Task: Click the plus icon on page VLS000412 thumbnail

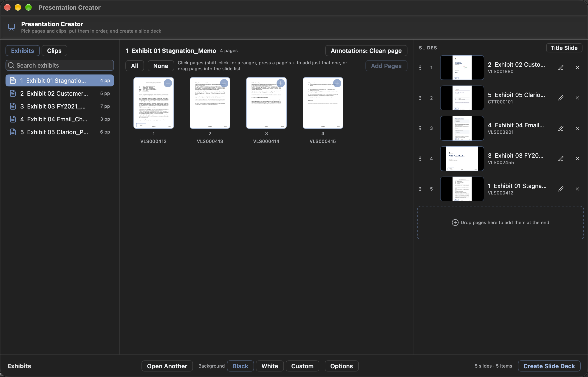Action: pyautogui.click(x=168, y=83)
